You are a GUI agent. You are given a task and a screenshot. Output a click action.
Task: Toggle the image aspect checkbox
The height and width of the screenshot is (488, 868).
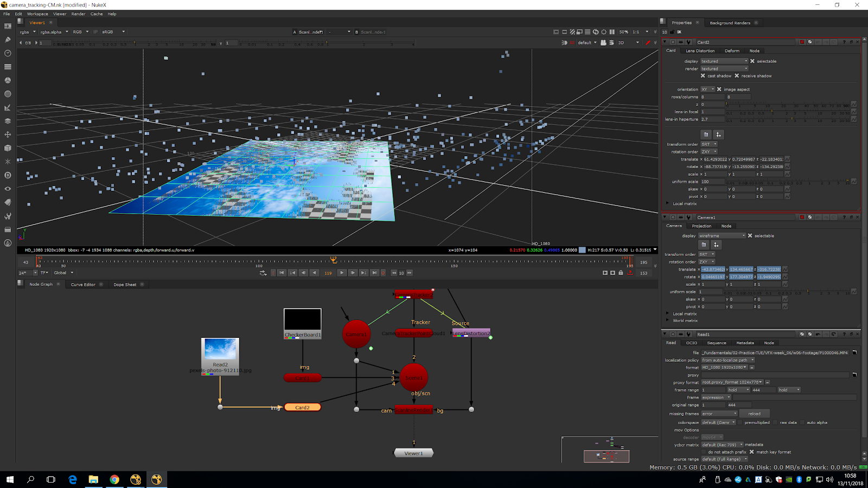[x=719, y=89]
